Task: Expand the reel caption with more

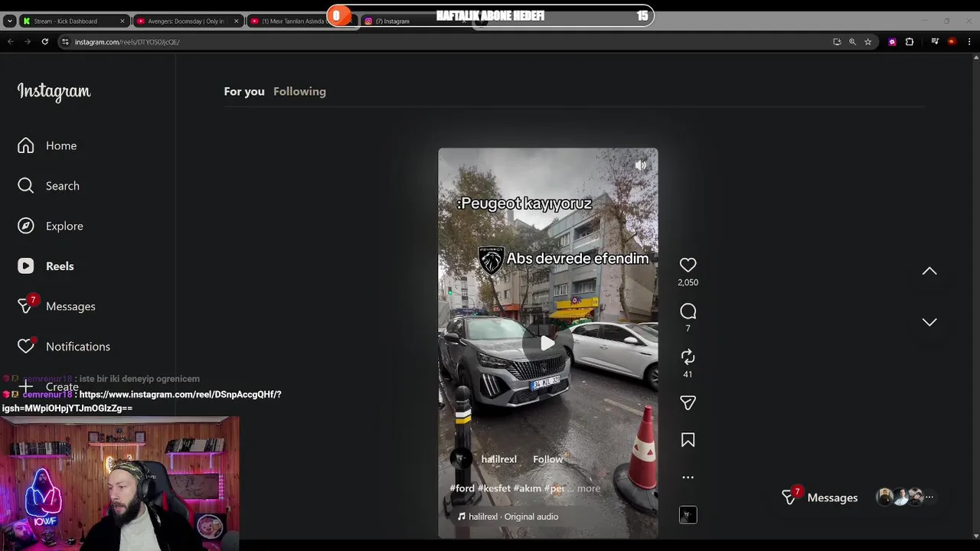Action: 588,488
